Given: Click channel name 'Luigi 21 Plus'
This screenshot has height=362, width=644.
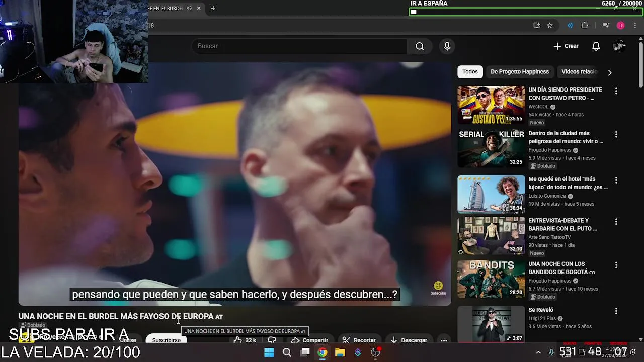Looking at the screenshot, I should pos(542,319).
